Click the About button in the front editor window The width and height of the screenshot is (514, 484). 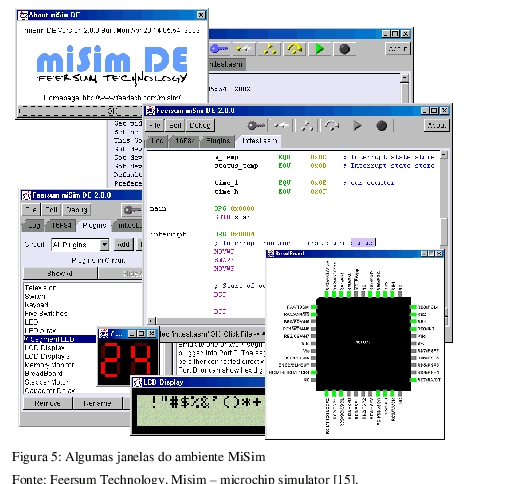(436, 125)
